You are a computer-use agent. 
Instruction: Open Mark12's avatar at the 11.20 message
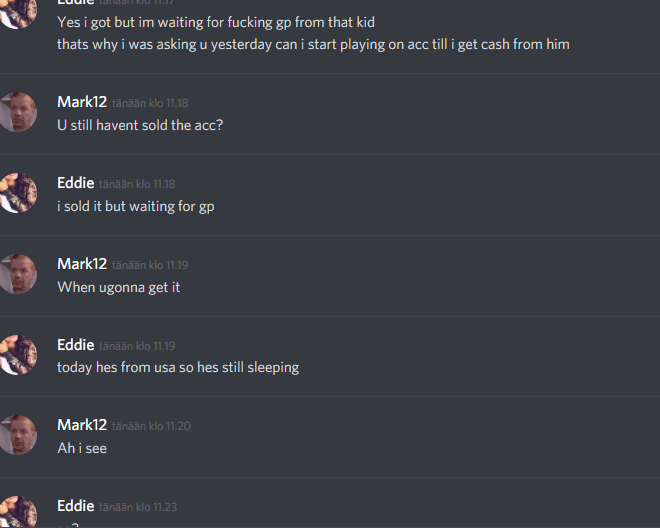pyautogui.click(x=17, y=435)
